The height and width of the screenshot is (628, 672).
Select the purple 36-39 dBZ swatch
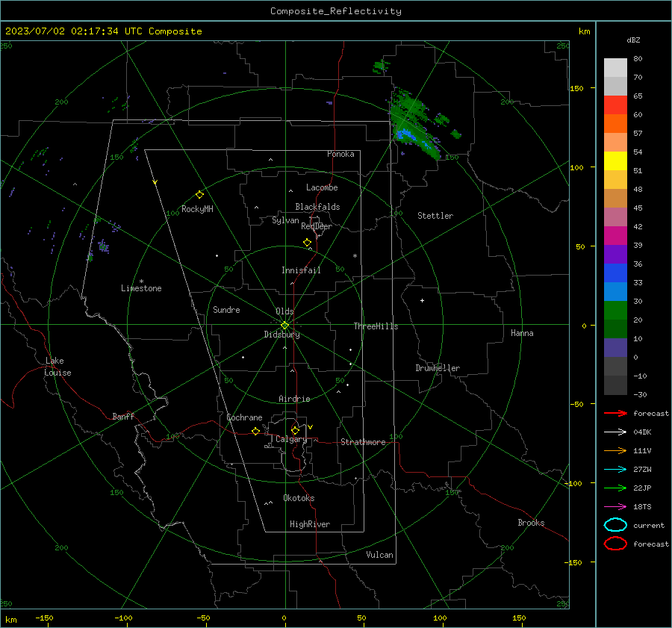tap(615, 255)
